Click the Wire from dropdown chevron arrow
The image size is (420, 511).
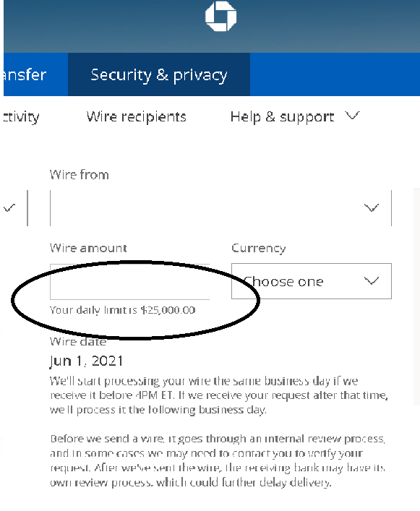pos(372,207)
